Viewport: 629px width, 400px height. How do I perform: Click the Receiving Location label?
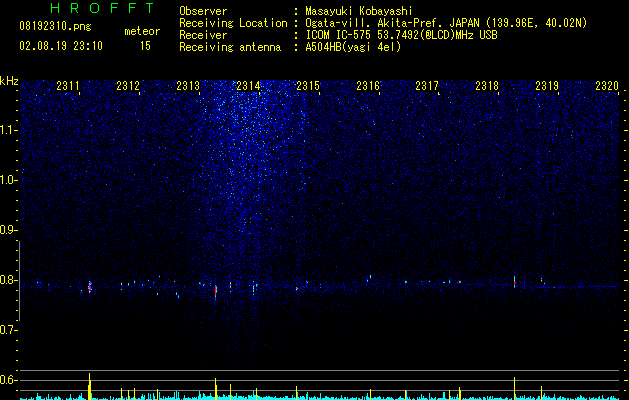(233, 23)
